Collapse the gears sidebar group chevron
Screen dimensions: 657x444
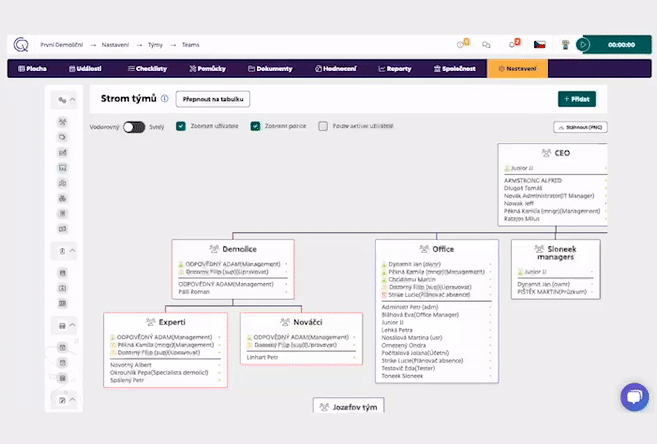pyautogui.click(x=72, y=100)
